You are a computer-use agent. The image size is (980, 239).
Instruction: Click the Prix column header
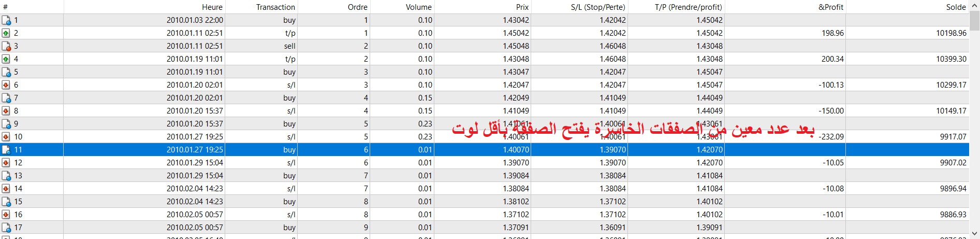pos(522,7)
